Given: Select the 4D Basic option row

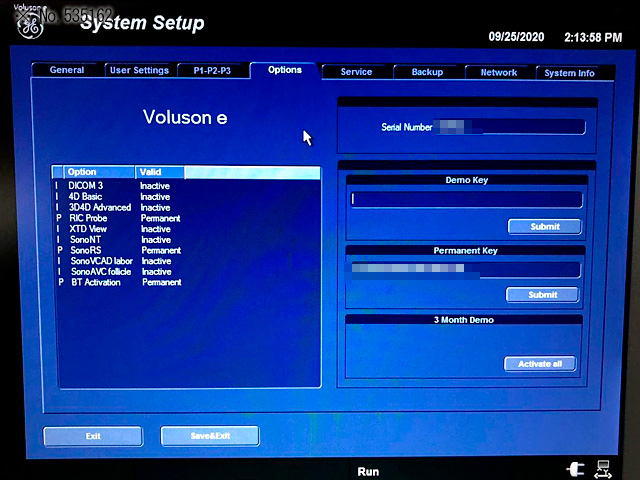Looking at the screenshot, I should 188,197.
